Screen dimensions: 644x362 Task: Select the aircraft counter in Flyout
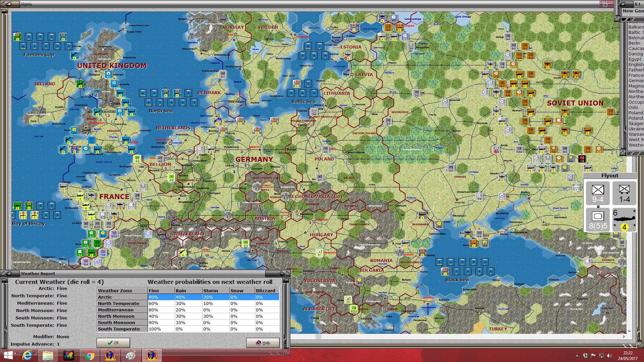tap(624, 220)
